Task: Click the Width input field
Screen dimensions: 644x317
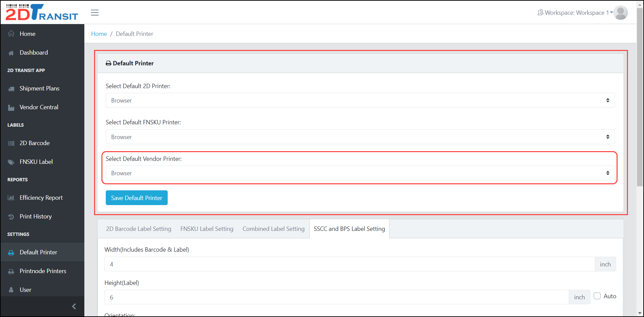Action: (x=349, y=264)
